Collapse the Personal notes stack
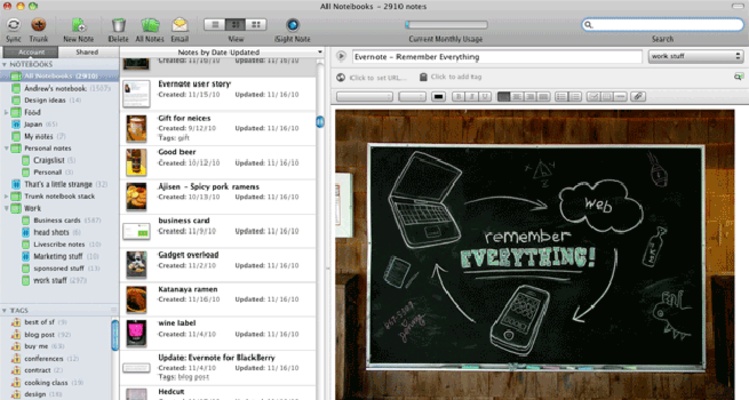 click(x=6, y=148)
